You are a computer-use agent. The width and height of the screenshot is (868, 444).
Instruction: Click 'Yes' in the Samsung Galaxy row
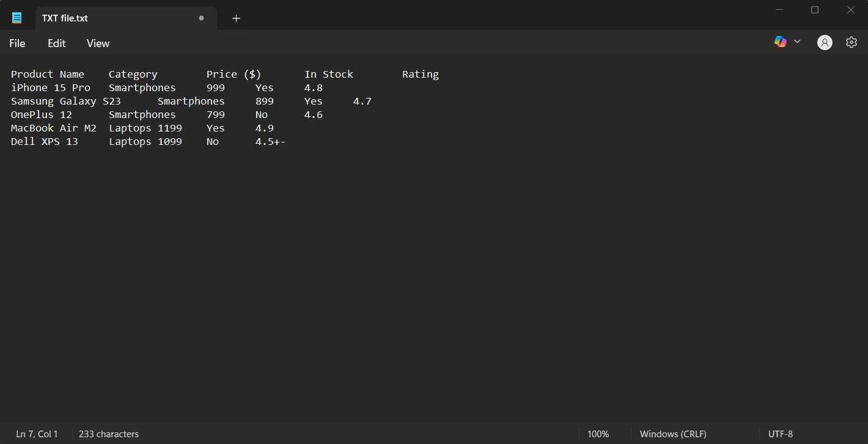314,101
